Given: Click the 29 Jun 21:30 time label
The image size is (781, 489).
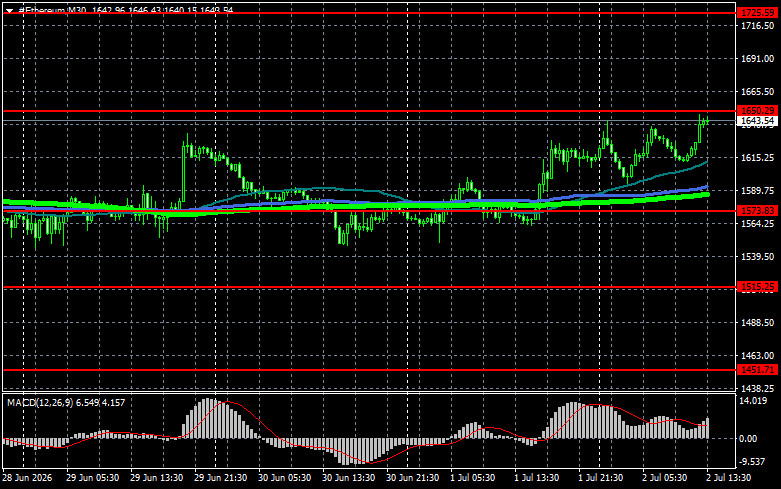Looking at the screenshot, I should (x=221, y=478).
